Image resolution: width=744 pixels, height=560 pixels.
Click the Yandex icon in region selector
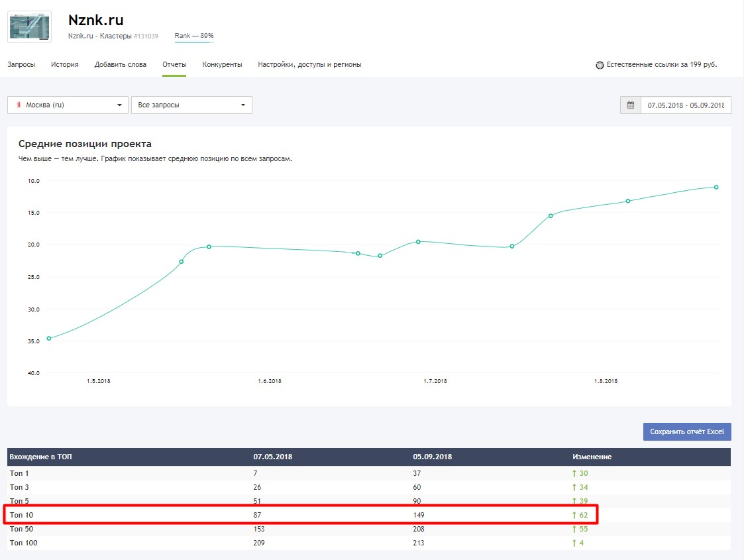click(x=19, y=105)
